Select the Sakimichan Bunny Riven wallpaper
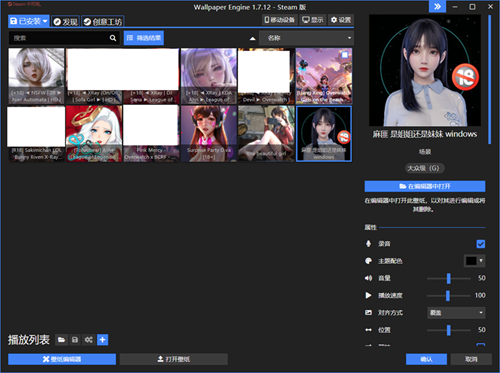The image size is (500, 373). click(36, 134)
